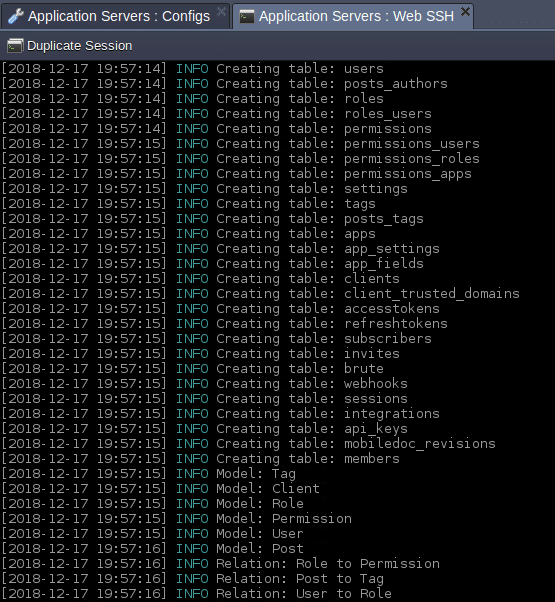Click the 'members' table name
This screenshot has width=555, height=602.
point(372,459)
